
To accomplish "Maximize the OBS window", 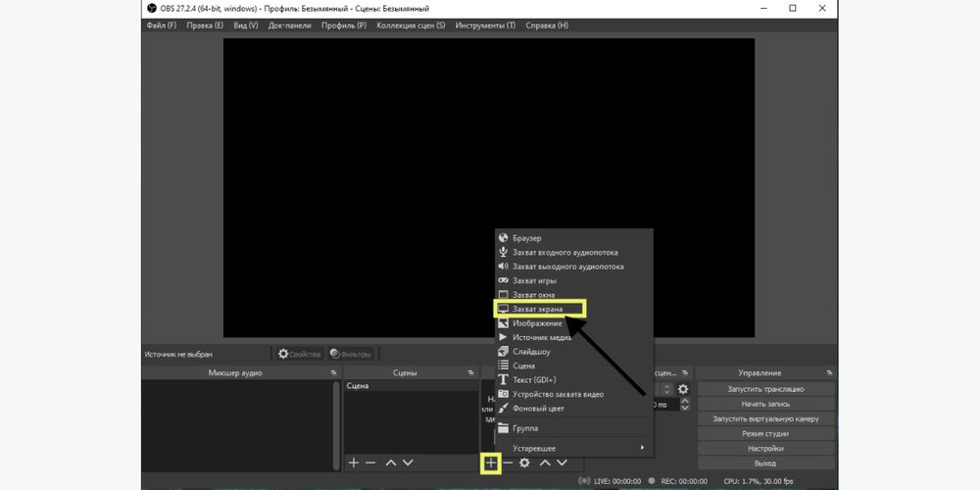I will tap(793, 9).
